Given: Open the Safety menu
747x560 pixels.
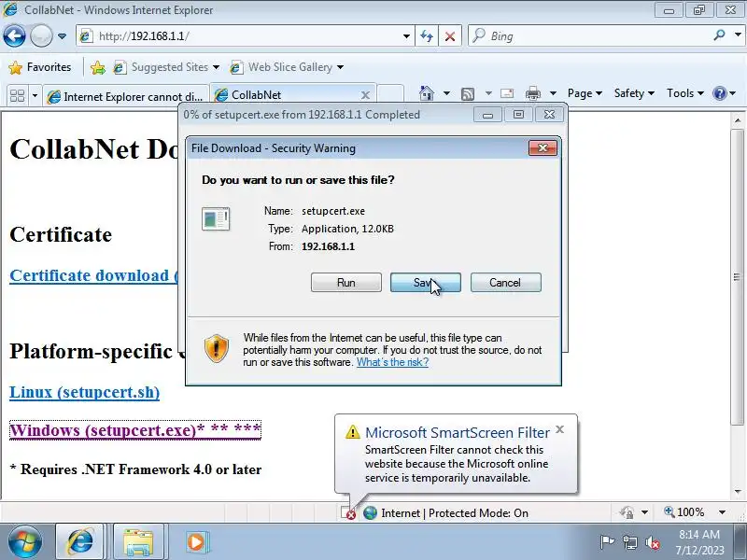Looking at the screenshot, I should click(634, 93).
